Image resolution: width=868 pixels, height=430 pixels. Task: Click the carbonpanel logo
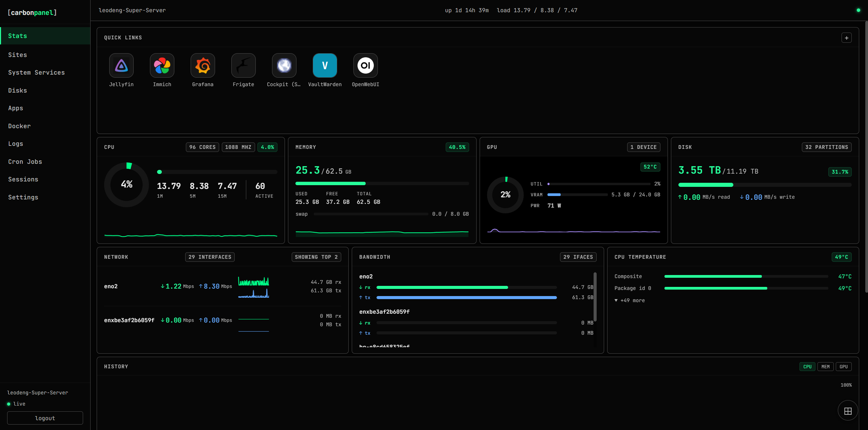coord(32,13)
